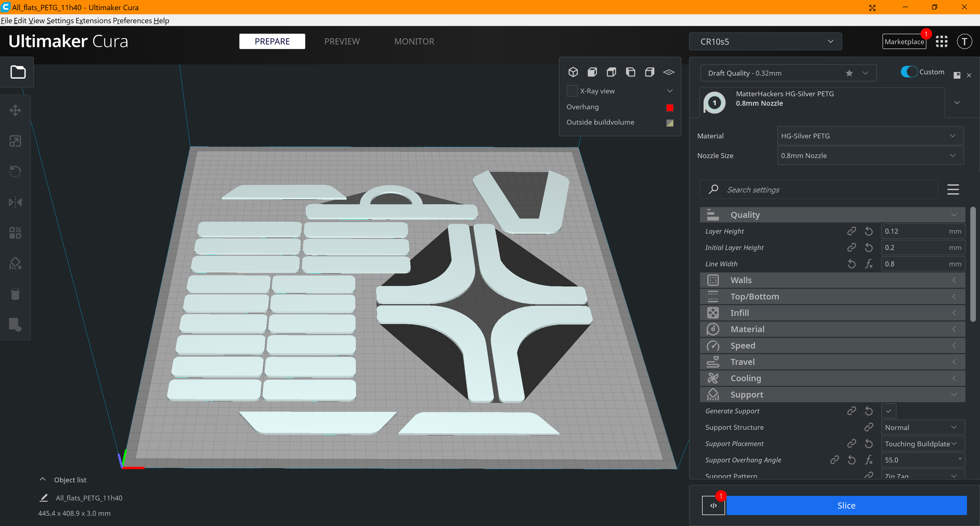Open Support Structure Normal dropdown

923,427
